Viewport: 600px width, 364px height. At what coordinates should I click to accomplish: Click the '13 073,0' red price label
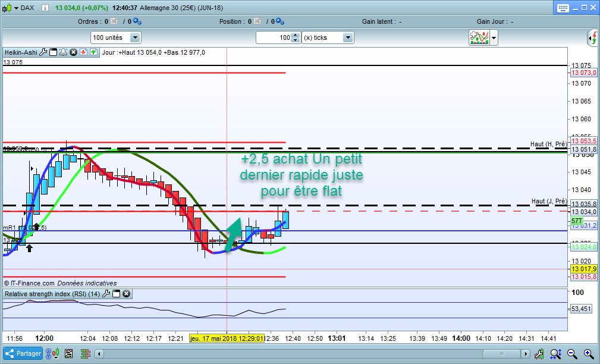pos(583,73)
